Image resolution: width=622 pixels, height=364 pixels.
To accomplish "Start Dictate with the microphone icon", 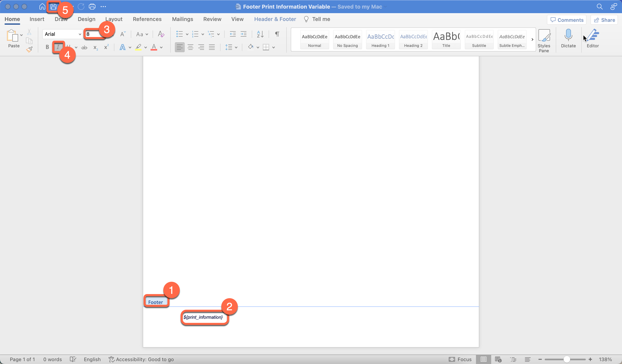I will [568, 38].
